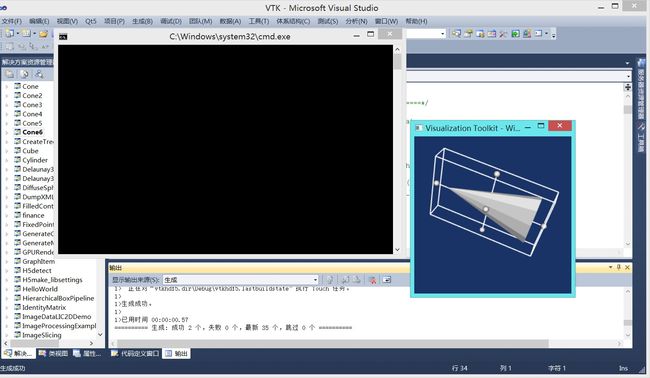This screenshot has height=378, width=650.
Task: Open the 调试(D) debug menu
Action: tap(171, 21)
